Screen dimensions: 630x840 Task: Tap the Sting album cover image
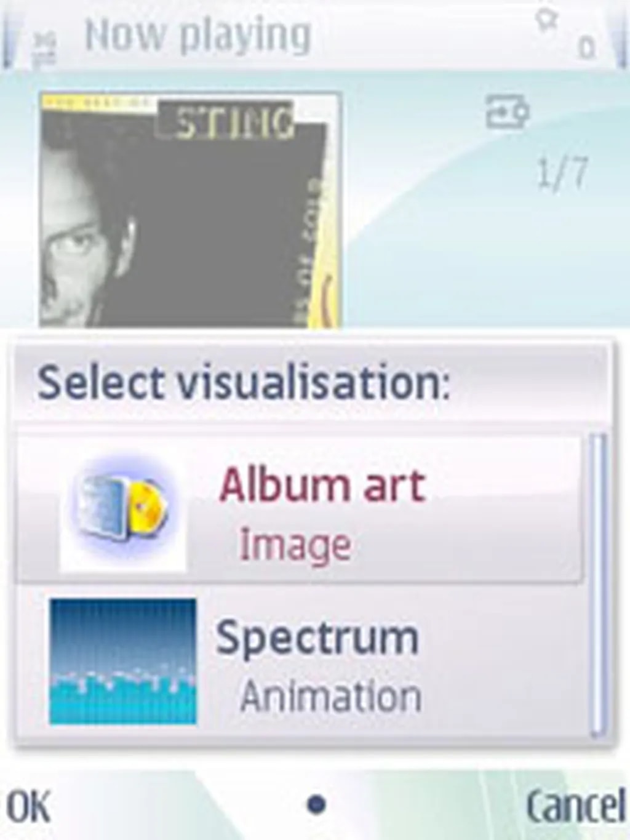click(189, 209)
